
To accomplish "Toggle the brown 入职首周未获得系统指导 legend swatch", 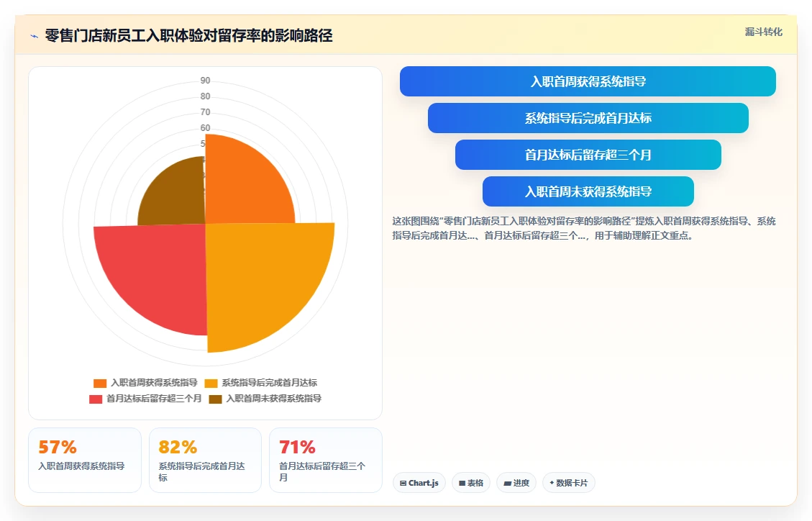I will (x=216, y=399).
